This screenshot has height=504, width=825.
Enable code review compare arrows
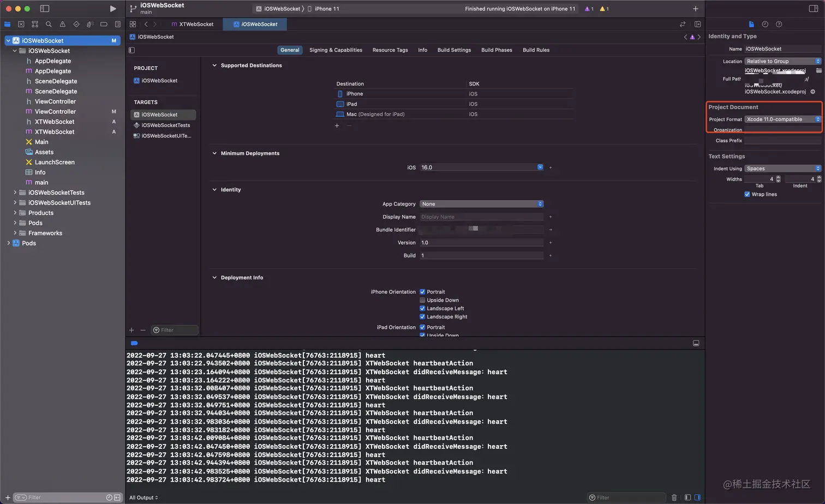coord(683,24)
